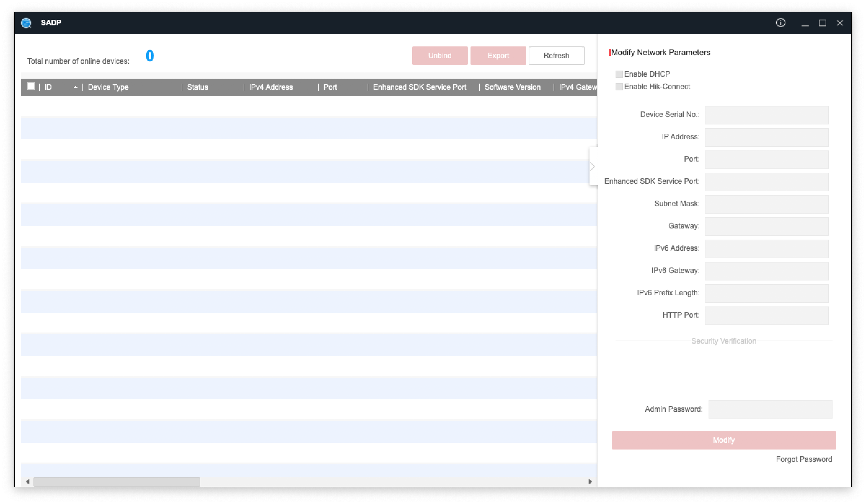866x504 pixels.
Task: Click the horizontal scrollbar right arrow
Action: [x=590, y=482]
